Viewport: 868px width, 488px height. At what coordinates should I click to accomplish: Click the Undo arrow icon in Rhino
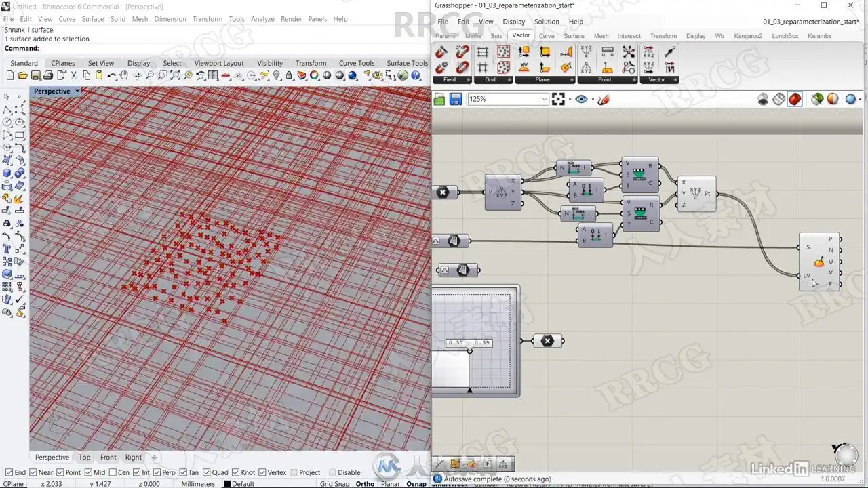click(x=111, y=75)
